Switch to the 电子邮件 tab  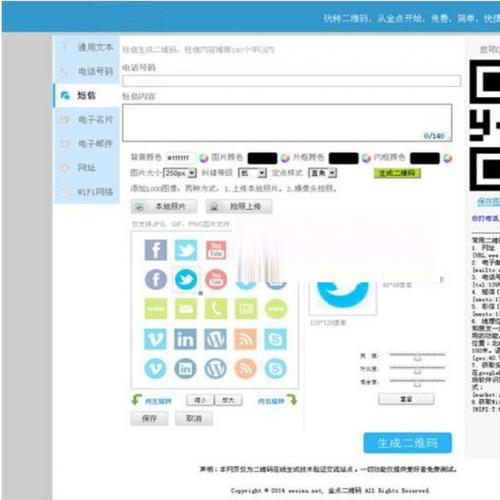click(87, 144)
